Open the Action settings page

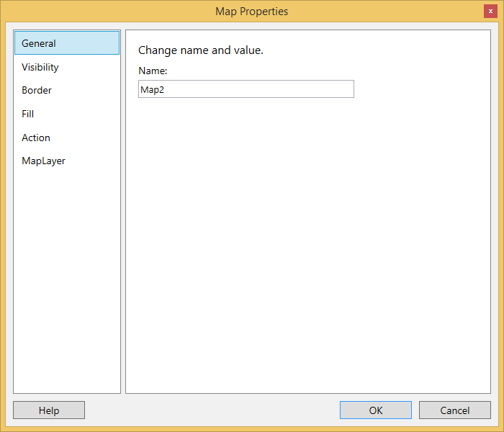click(36, 138)
